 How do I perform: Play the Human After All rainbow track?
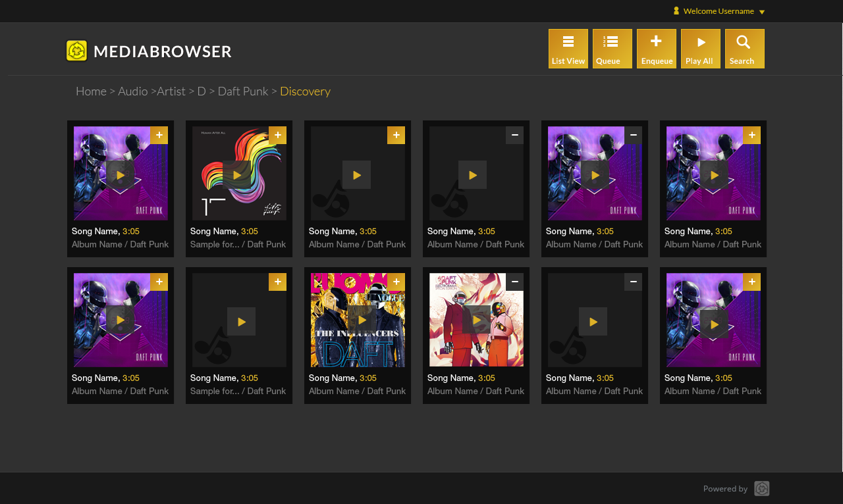(x=236, y=175)
